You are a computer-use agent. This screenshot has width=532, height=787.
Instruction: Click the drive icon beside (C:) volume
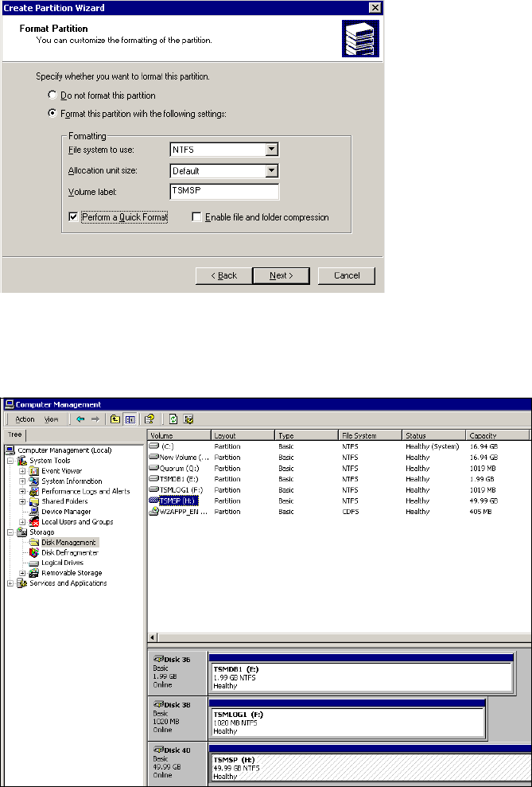tap(154, 446)
